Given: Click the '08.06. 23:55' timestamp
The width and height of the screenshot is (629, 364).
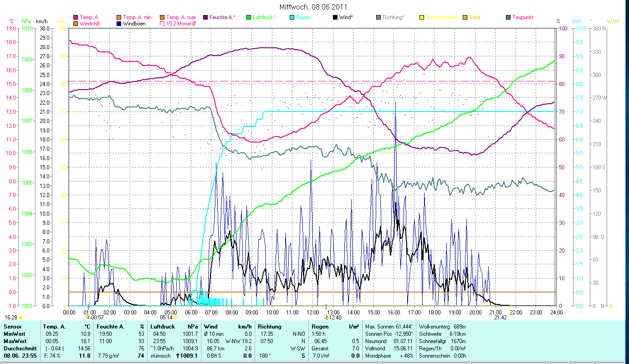Looking at the screenshot, I should click(20, 355).
